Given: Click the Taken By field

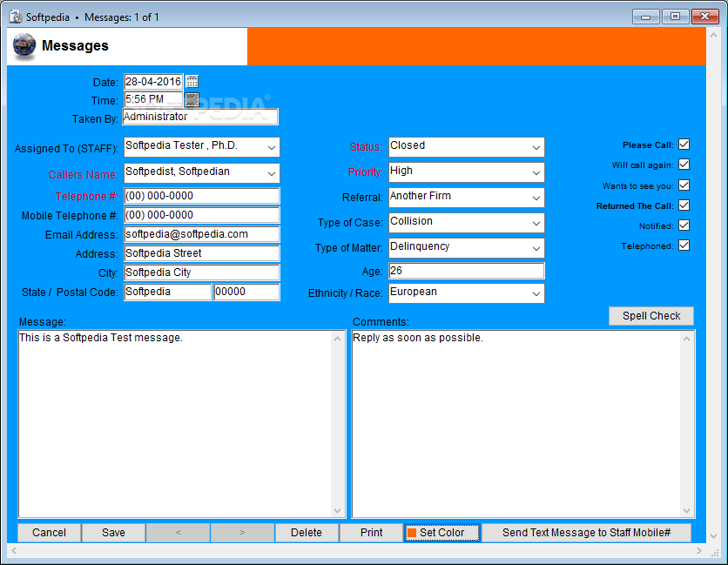Looking at the screenshot, I should click(200, 117).
